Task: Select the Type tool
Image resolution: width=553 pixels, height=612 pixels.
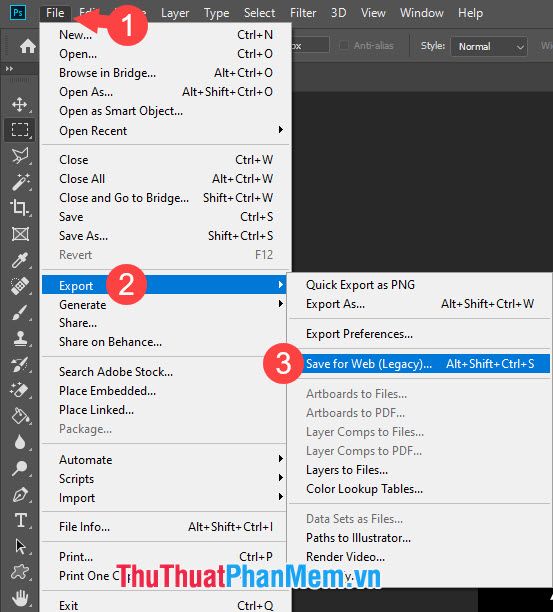Action: [x=20, y=520]
